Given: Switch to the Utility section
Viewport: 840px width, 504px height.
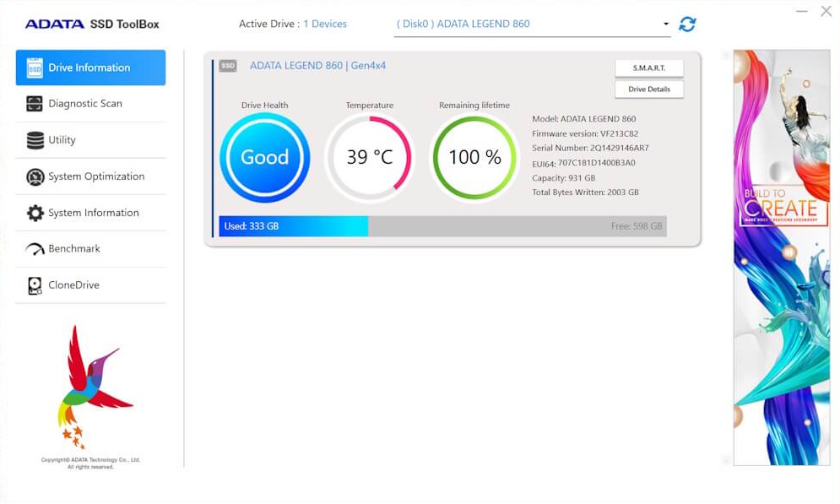Looking at the screenshot, I should [90, 140].
